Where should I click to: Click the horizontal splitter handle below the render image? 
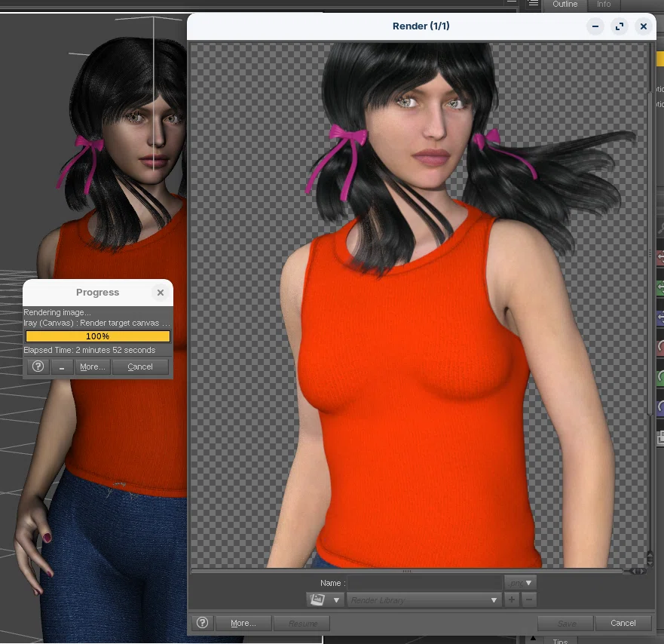tap(406, 571)
